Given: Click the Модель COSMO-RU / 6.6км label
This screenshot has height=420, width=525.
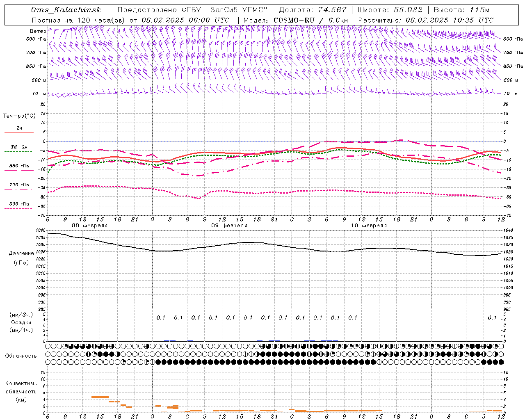Looking at the screenshot, I should pyautogui.click(x=296, y=20).
